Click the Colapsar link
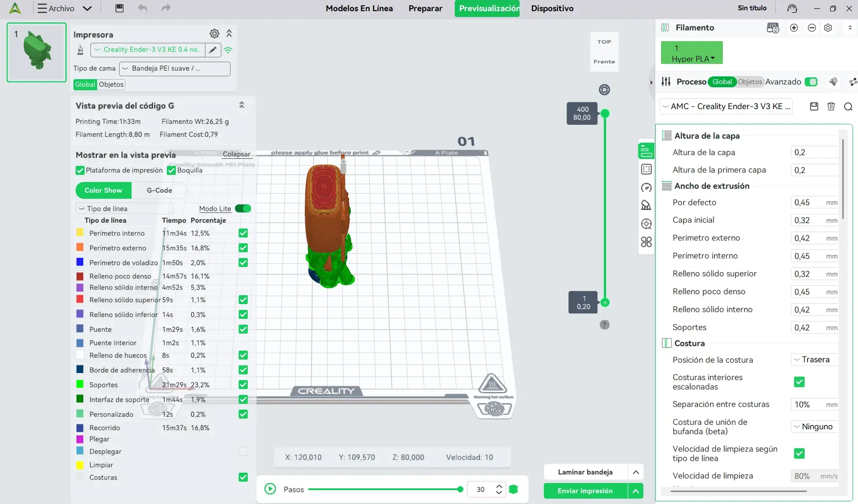 (x=237, y=154)
